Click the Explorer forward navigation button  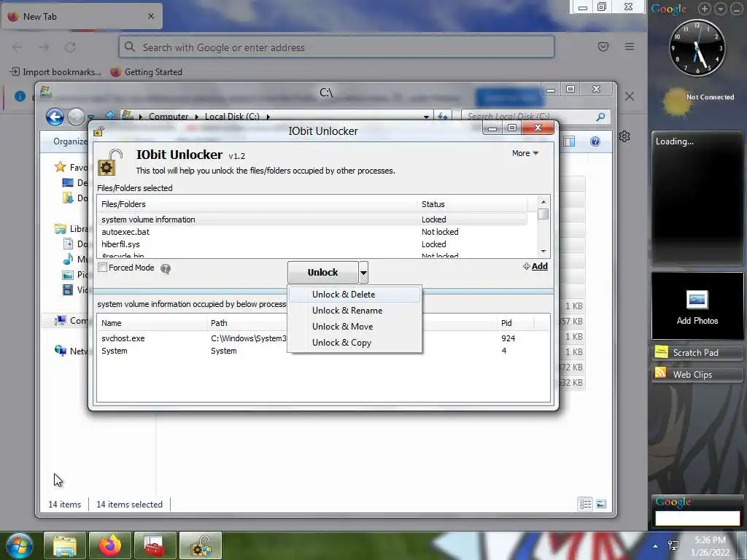coord(76,117)
